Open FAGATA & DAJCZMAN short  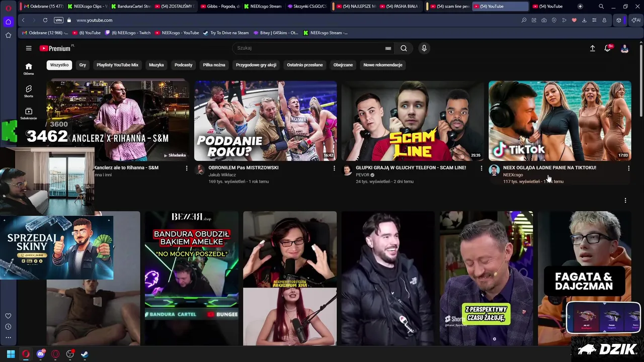click(585, 279)
